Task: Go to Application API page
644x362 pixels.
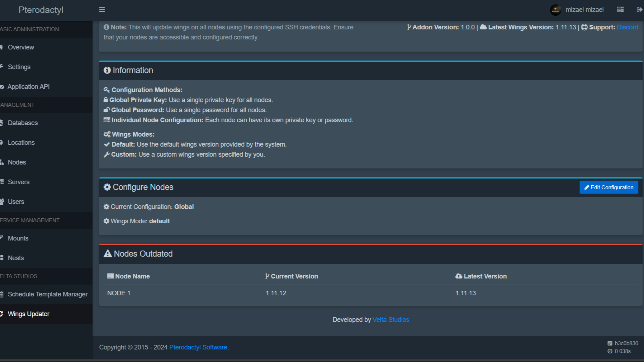Action: click(x=28, y=87)
